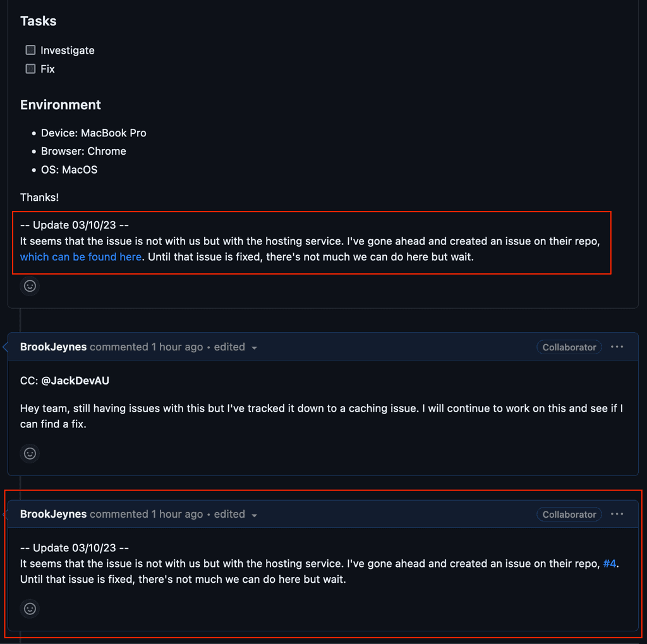Open the options menu on the CC comment
Viewport: 647px width, 644px height.
(x=617, y=347)
